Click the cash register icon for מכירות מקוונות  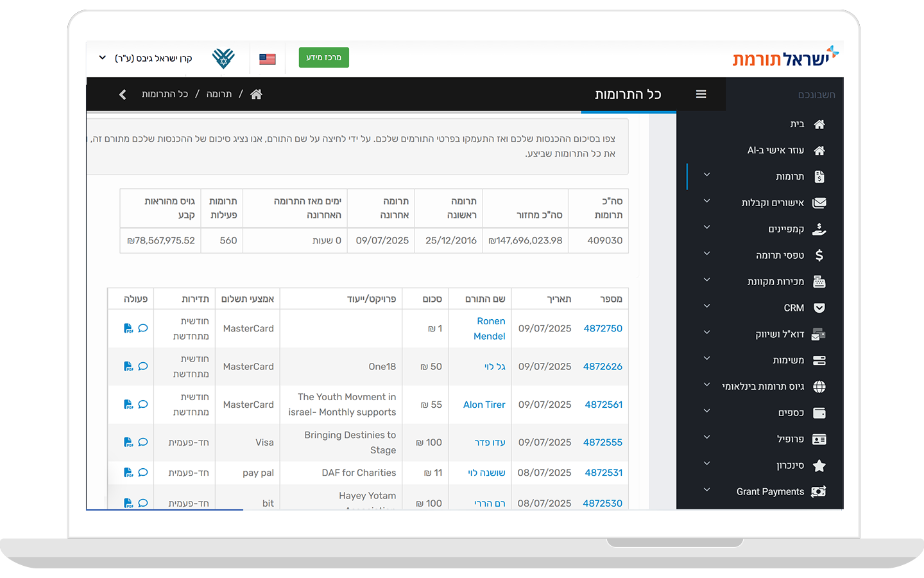(819, 281)
